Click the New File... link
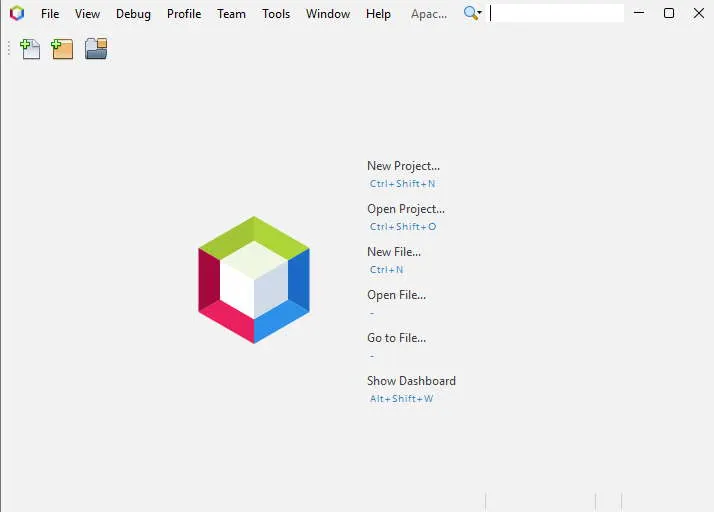 coord(394,251)
